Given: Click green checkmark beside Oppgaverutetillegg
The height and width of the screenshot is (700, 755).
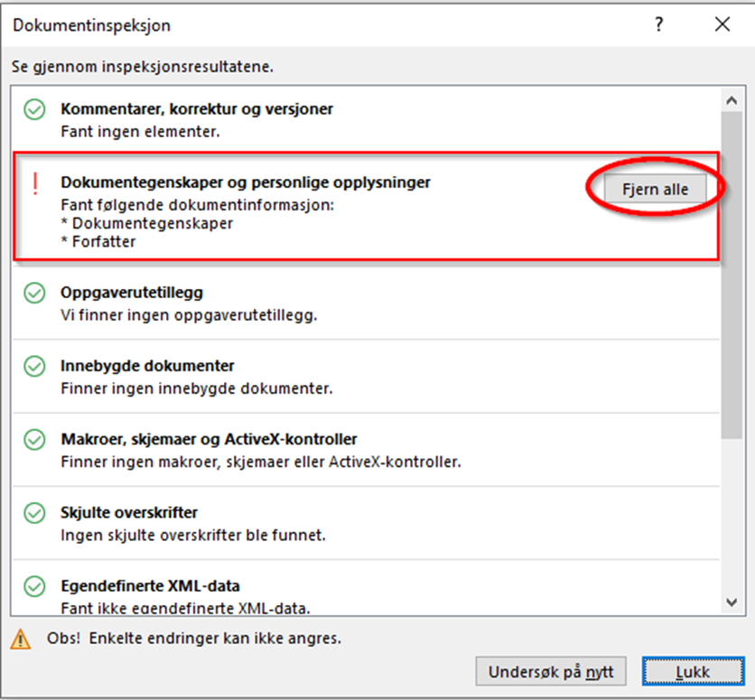Looking at the screenshot, I should [34, 294].
